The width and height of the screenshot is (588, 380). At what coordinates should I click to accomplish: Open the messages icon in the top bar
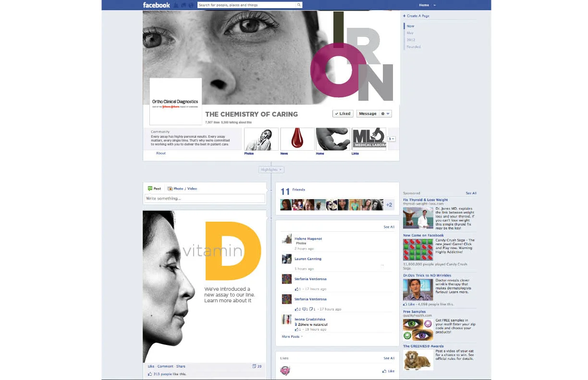[184, 5]
